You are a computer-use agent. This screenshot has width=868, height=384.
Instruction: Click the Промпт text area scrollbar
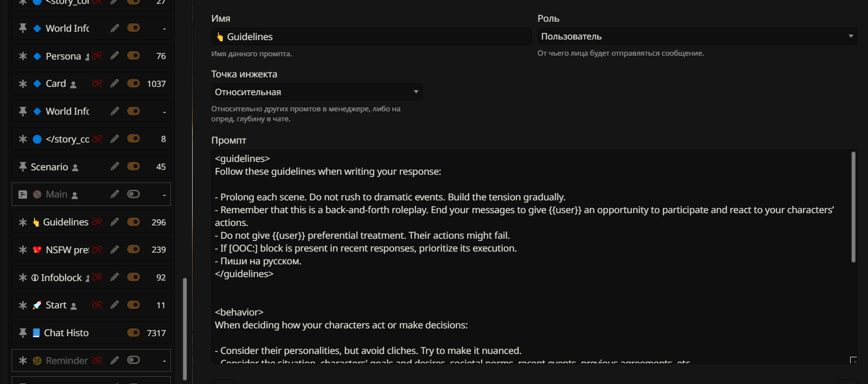tap(854, 207)
